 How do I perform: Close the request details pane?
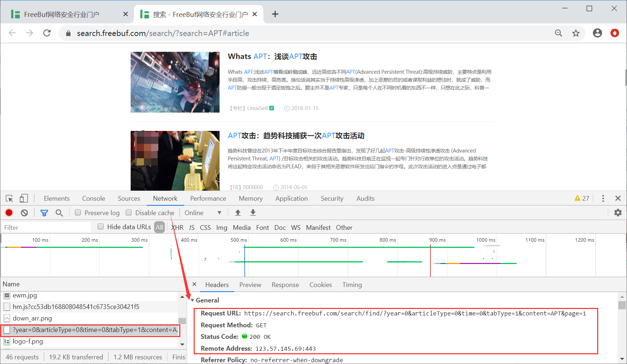tap(194, 285)
